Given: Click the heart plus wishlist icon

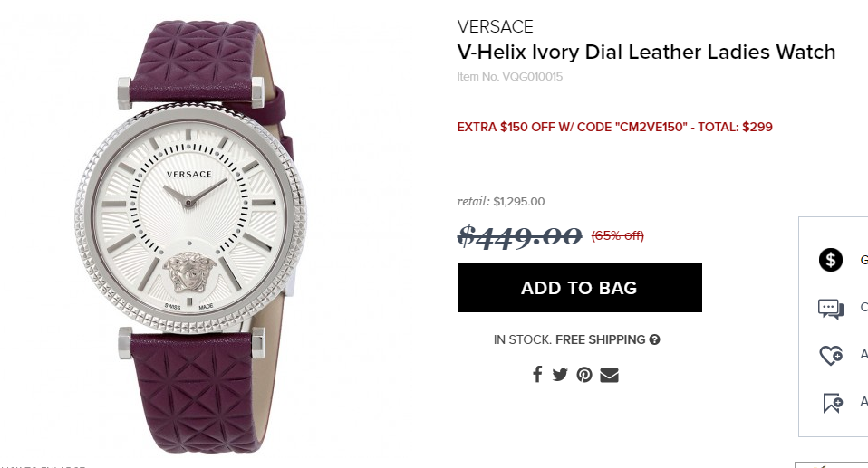Looking at the screenshot, I should point(831,355).
